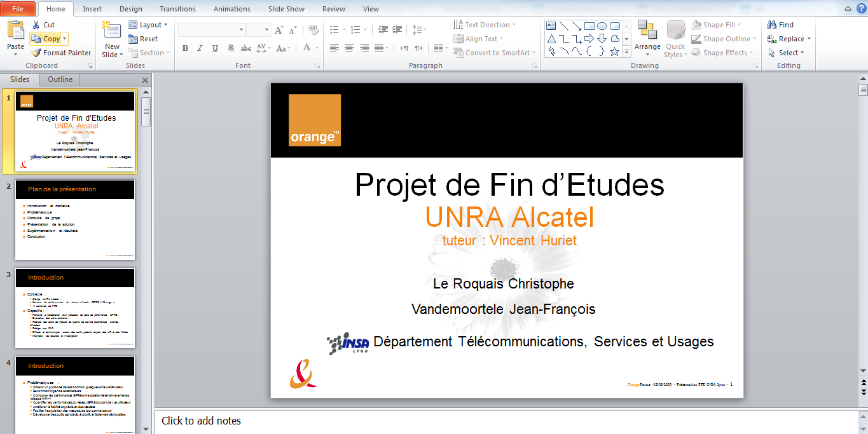Viewport: 868px width, 434px height.
Task: Toggle Underline formatting
Action: 216,48
